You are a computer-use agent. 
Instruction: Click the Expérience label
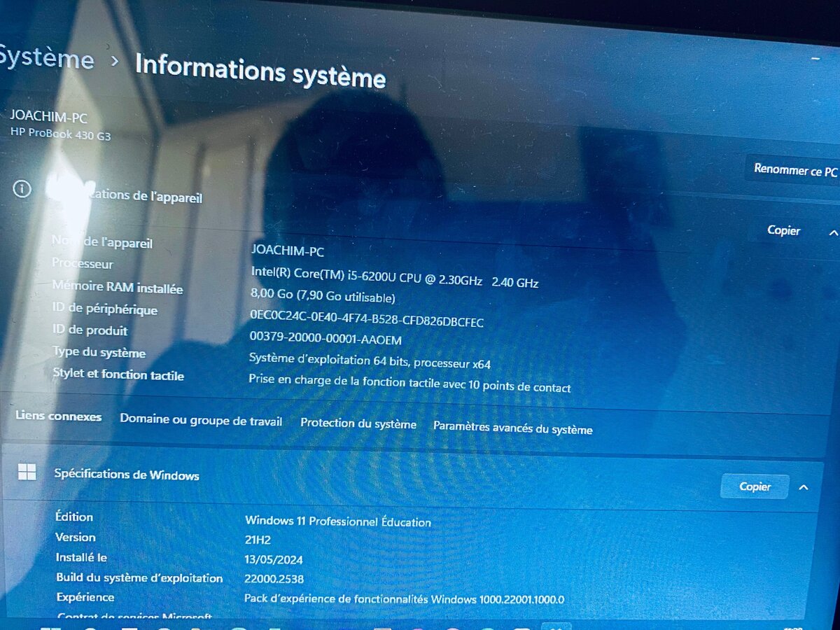tap(85, 597)
